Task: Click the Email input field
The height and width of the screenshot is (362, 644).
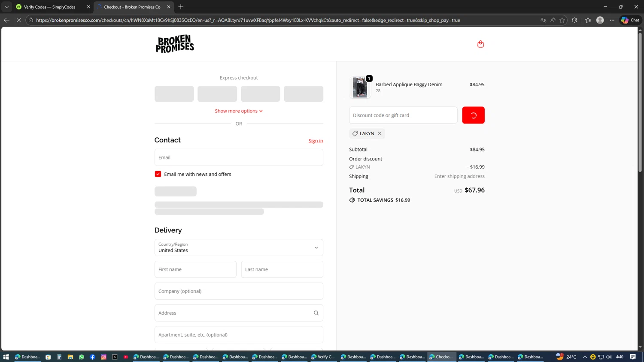Action: click(x=239, y=157)
